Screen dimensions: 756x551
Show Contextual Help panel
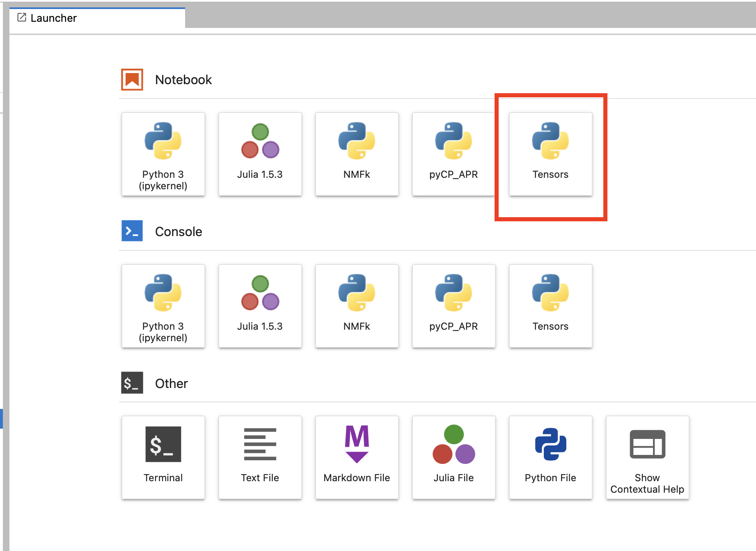(x=647, y=457)
